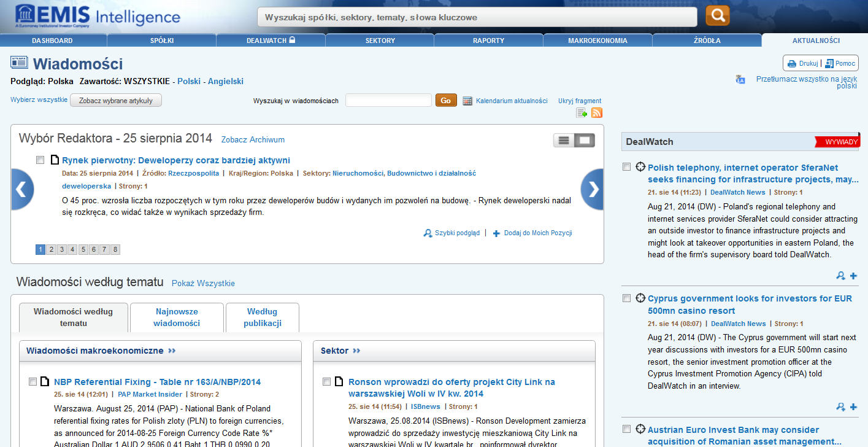
Task: Click the Pomoc help button
Action: 840,63
